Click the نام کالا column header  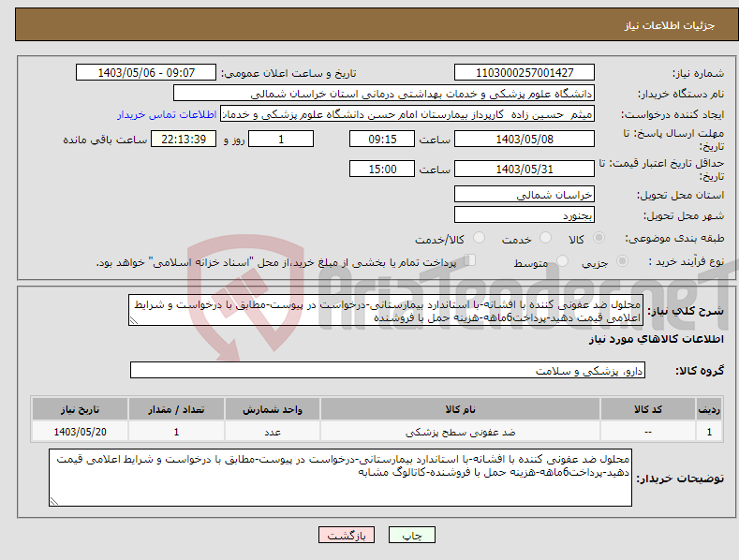[x=460, y=409]
